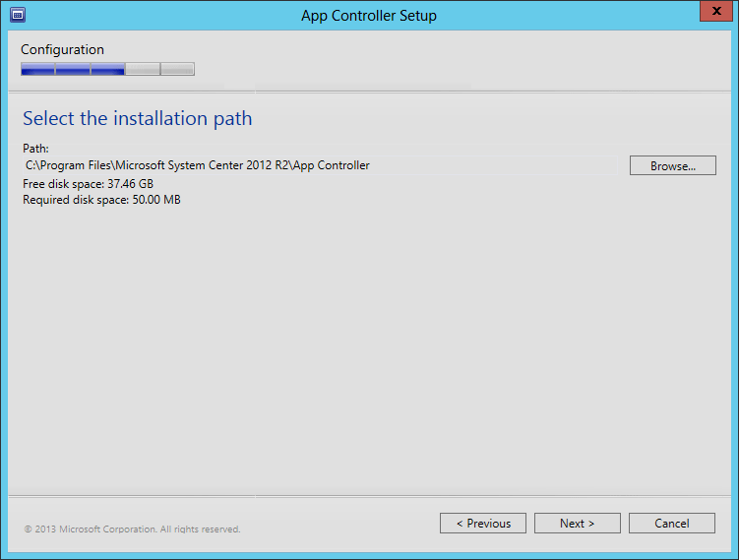This screenshot has height=560, width=739.
Task: Click the last gray progress segment
Action: tap(178, 69)
